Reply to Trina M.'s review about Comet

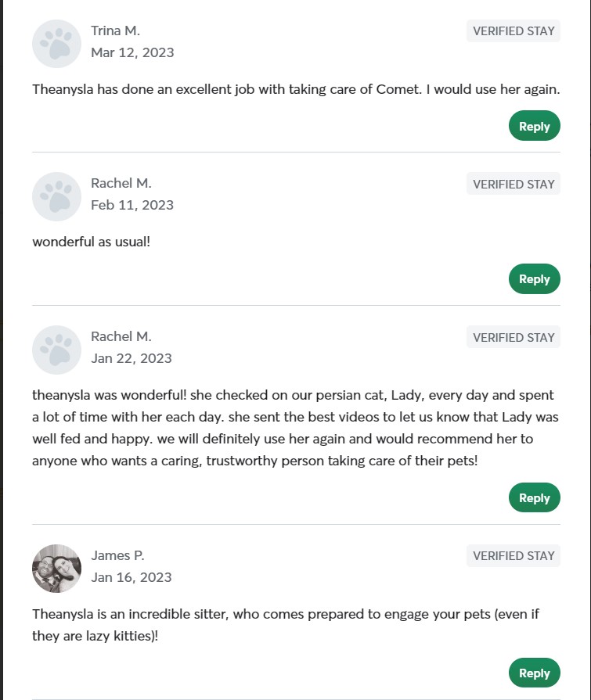pyautogui.click(x=534, y=126)
